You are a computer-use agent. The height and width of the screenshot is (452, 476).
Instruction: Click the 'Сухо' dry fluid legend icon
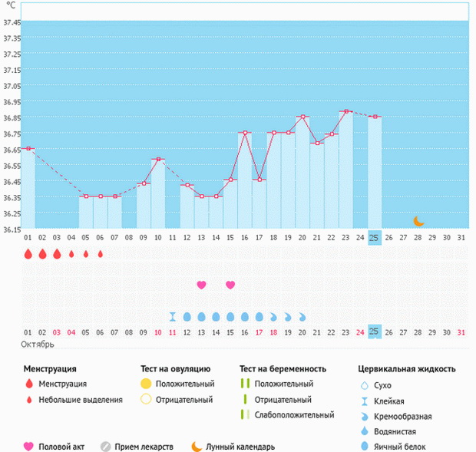pos(364,386)
